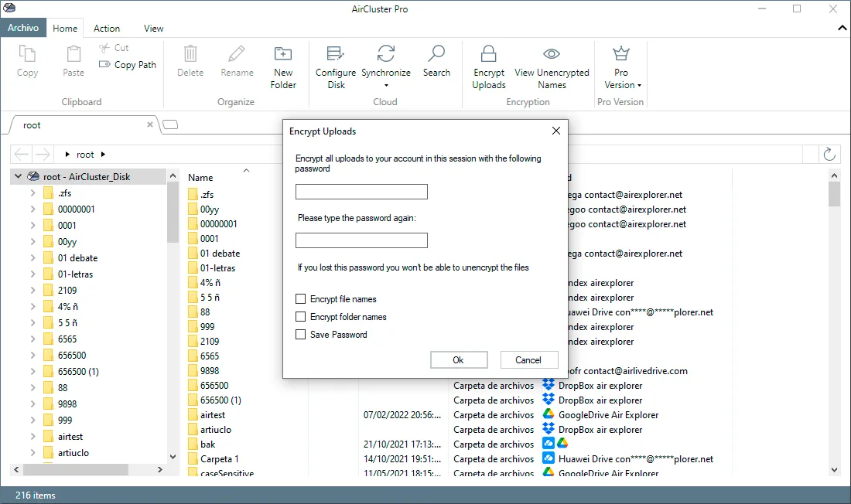Click the Encrypt Uploads padlock icon
Screen dimensions: 851x504
488,53
